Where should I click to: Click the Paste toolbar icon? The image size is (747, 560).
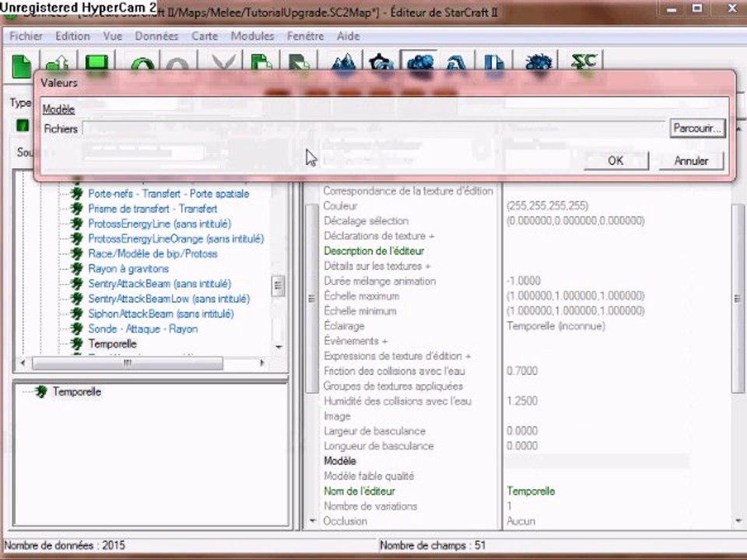[299, 65]
